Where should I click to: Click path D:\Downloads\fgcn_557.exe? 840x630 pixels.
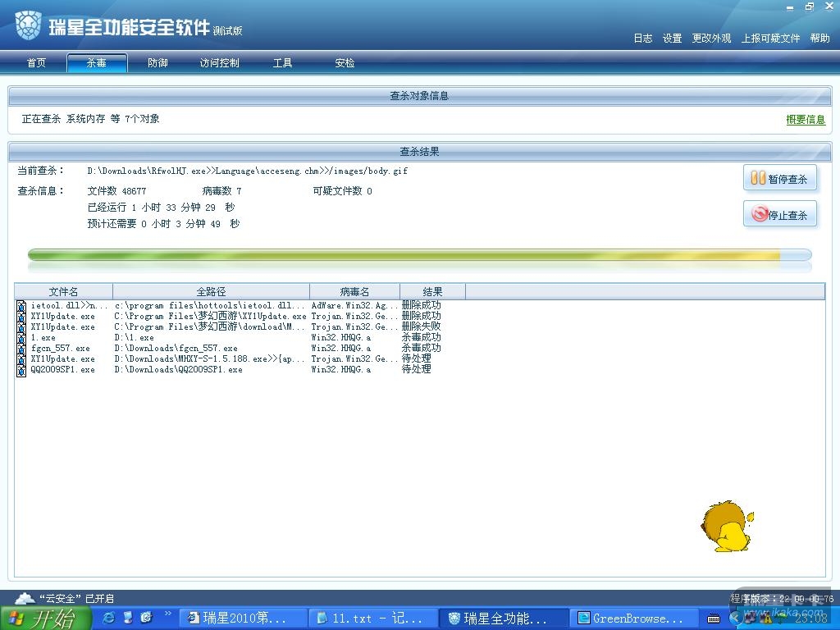click(176, 348)
